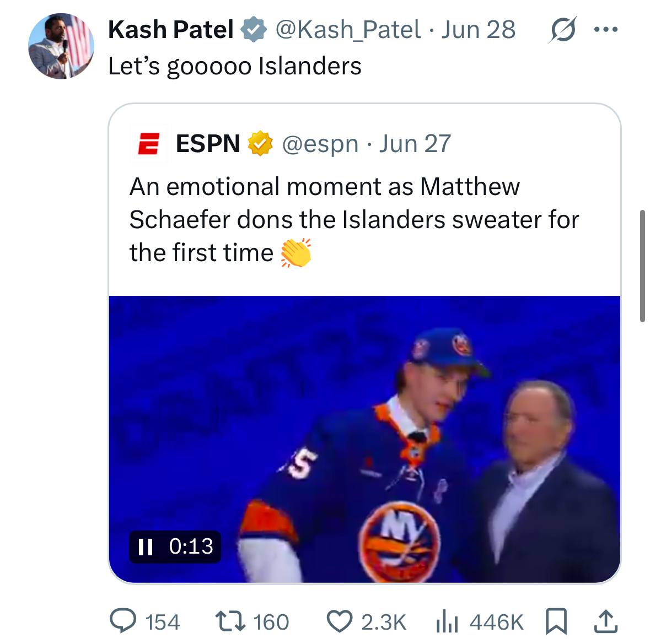The image size is (650, 644).
Task: Click the Grok slashed-circle icon
Action: tap(562, 30)
